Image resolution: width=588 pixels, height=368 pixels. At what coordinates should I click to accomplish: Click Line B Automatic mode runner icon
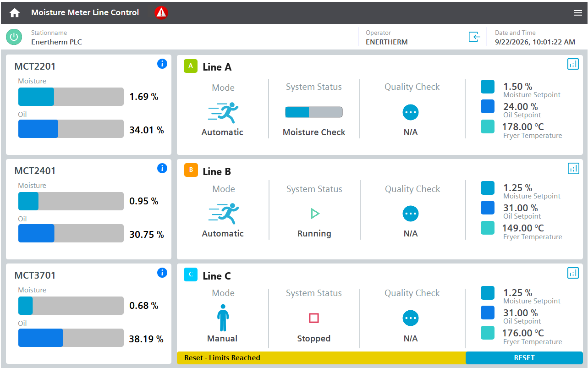click(x=223, y=214)
